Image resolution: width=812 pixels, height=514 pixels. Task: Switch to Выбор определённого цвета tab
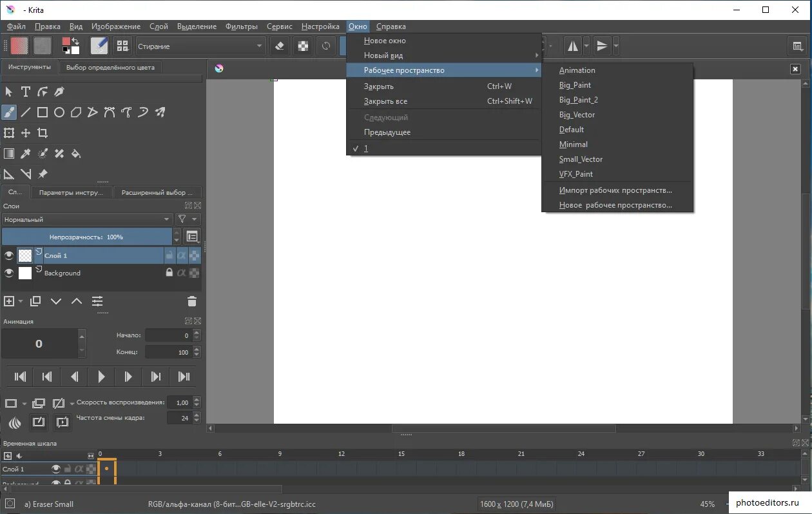tap(110, 67)
